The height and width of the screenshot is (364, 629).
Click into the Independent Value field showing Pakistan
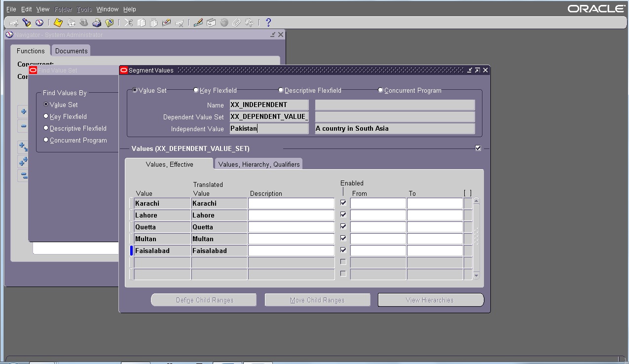pyautogui.click(x=269, y=128)
